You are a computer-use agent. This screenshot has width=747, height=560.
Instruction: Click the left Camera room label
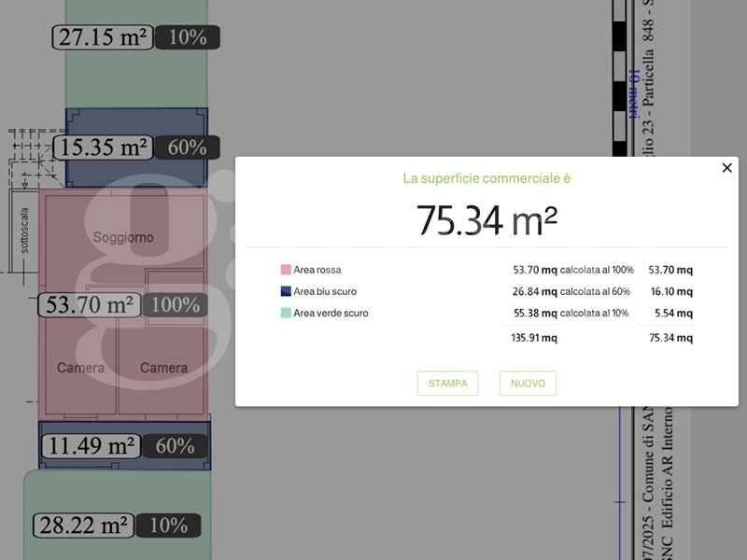pos(80,368)
